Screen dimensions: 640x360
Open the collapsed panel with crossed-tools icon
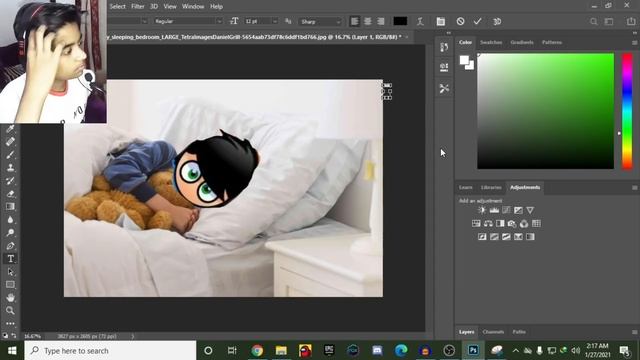coord(444,88)
